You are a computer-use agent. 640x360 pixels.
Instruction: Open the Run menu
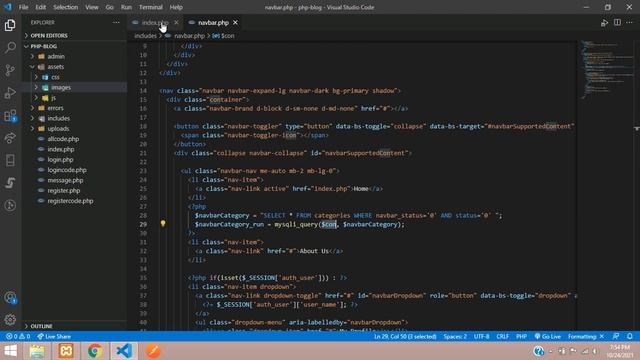pos(126,7)
